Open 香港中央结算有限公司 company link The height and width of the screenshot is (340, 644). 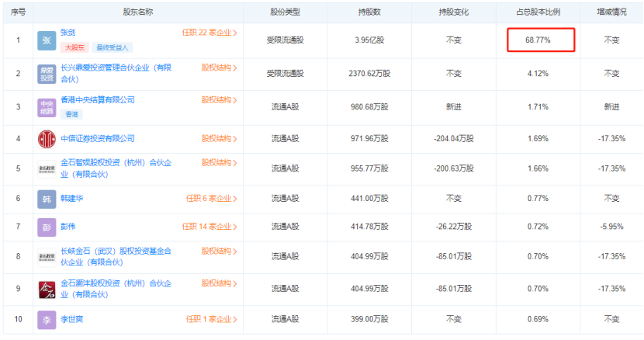pyautogui.click(x=97, y=99)
